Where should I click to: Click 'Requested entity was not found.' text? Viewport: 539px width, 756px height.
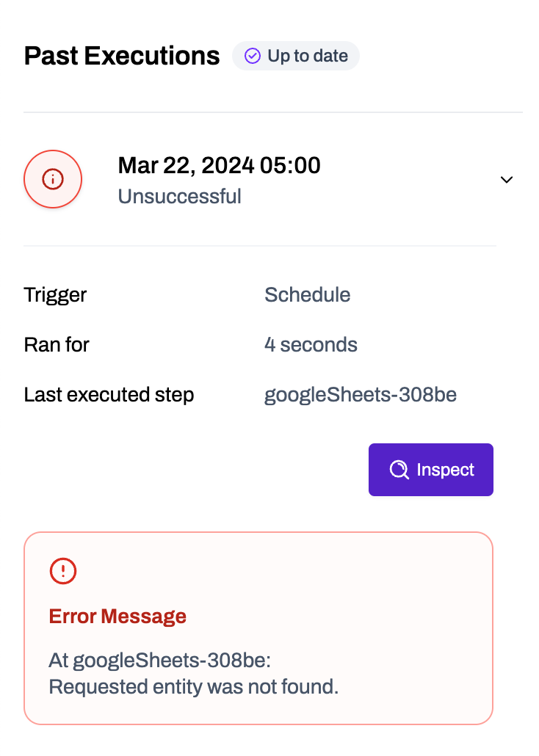pyautogui.click(x=193, y=688)
